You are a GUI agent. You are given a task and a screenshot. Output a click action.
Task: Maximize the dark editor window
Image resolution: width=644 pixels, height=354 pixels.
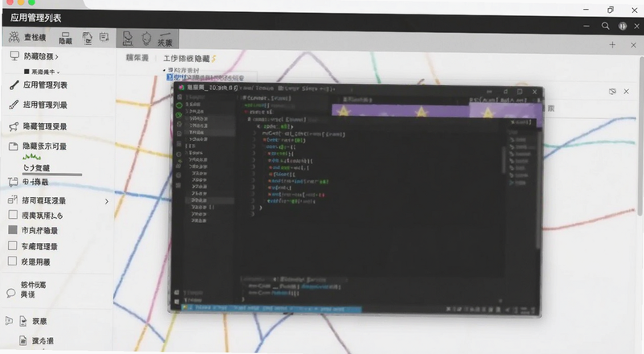click(519, 92)
